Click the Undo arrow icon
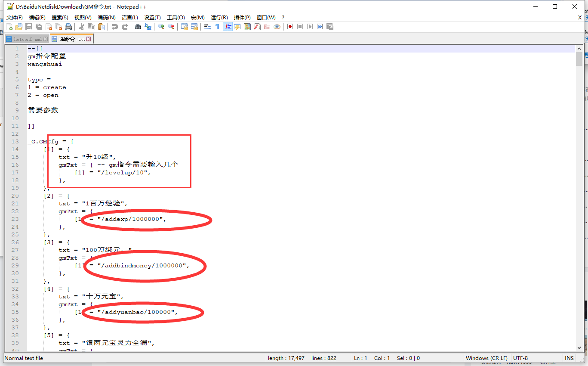This screenshot has height=366, width=588. 114,27
